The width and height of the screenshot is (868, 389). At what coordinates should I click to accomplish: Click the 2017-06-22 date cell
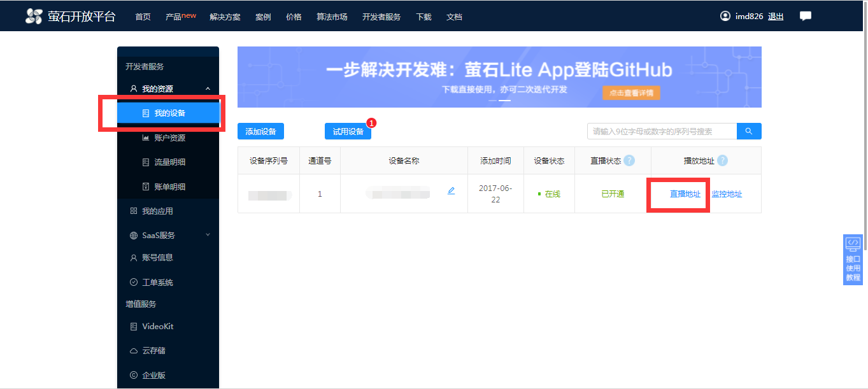[495, 194]
